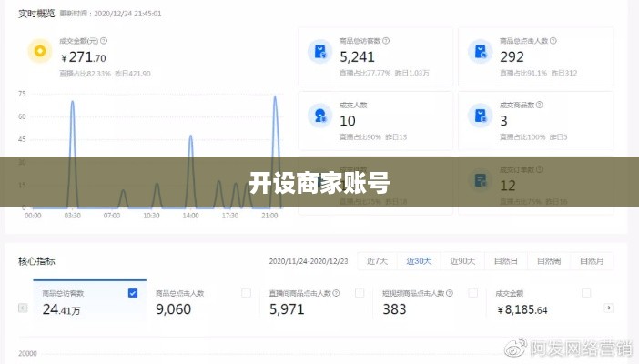This screenshot has width=639, height=364.
Task: Click the blue icon in 商品总访客数 card
Action: (x=319, y=51)
